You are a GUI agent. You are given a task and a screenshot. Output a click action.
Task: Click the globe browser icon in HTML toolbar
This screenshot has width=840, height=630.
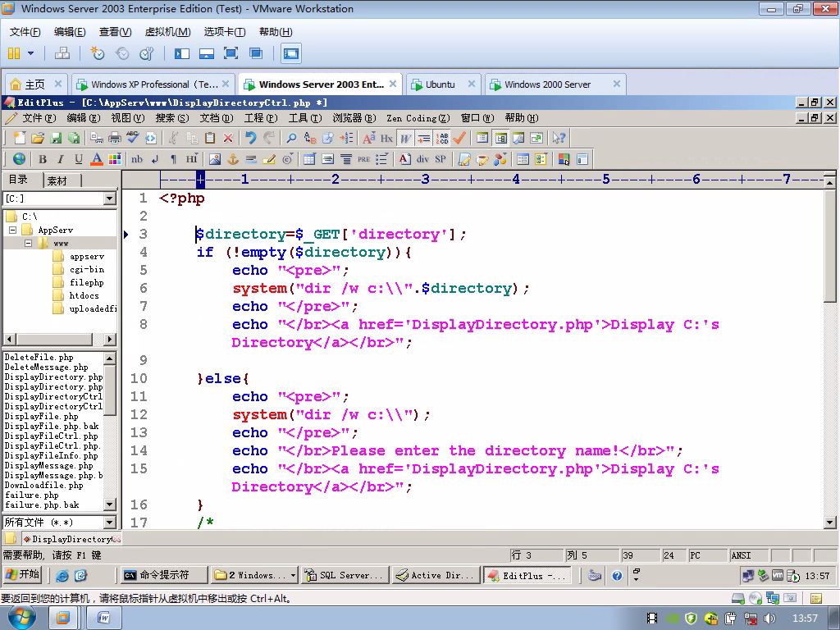tap(20, 159)
